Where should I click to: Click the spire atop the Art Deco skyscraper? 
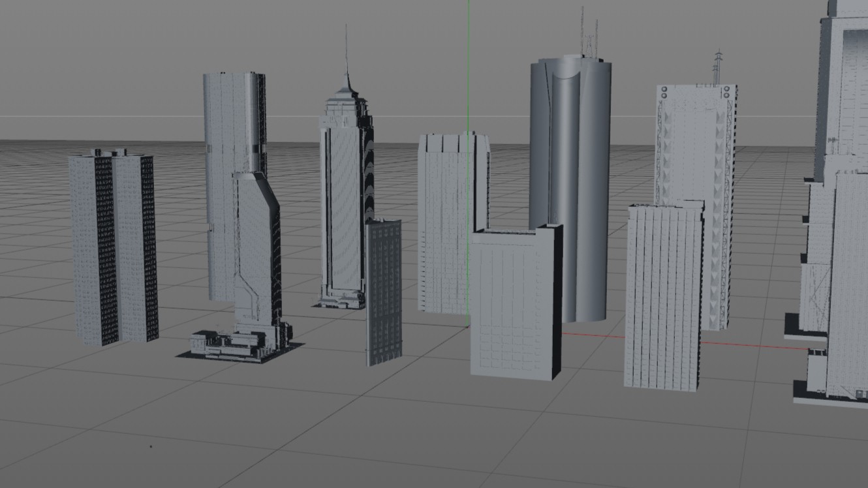click(x=347, y=52)
